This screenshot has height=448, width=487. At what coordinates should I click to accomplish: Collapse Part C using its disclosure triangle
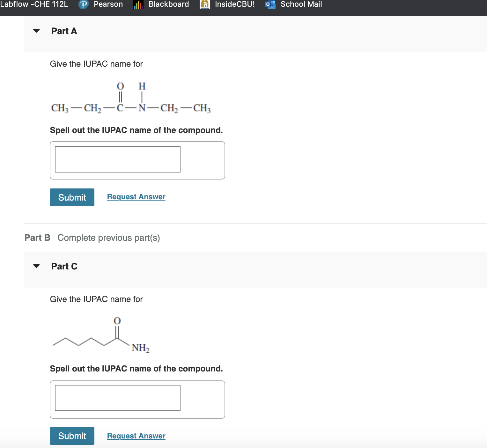tap(36, 266)
